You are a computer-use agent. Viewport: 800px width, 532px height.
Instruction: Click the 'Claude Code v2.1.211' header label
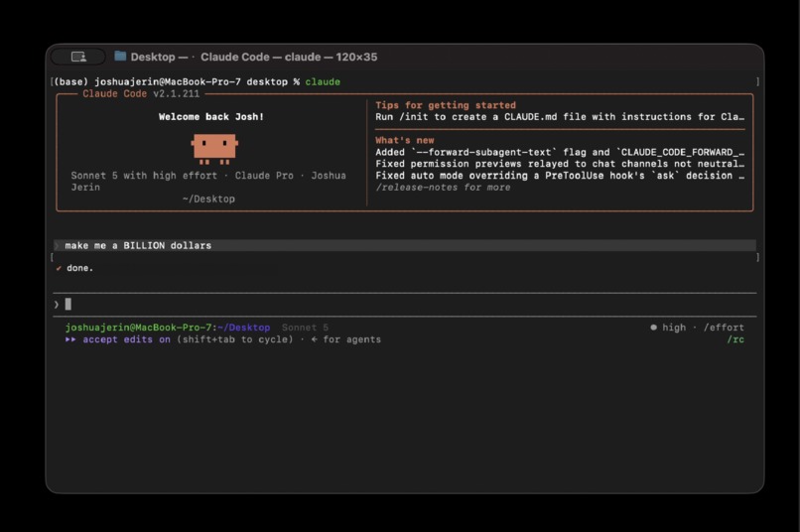[x=141, y=94]
